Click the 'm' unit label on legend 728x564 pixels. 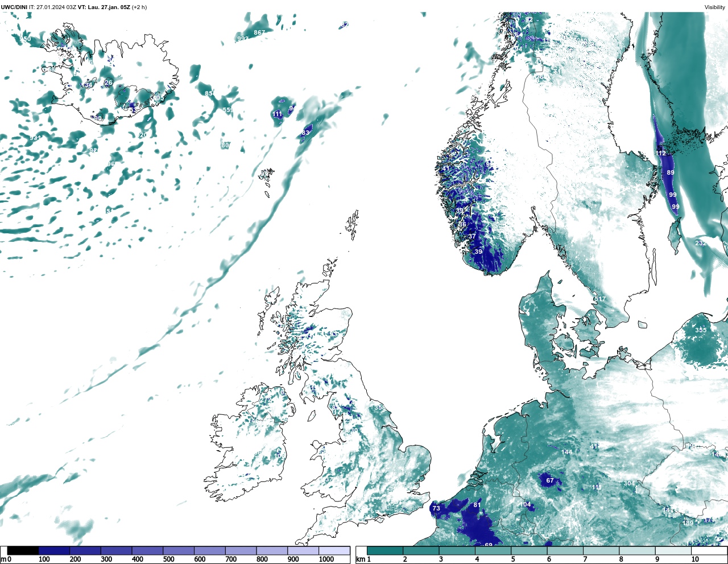(3, 559)
